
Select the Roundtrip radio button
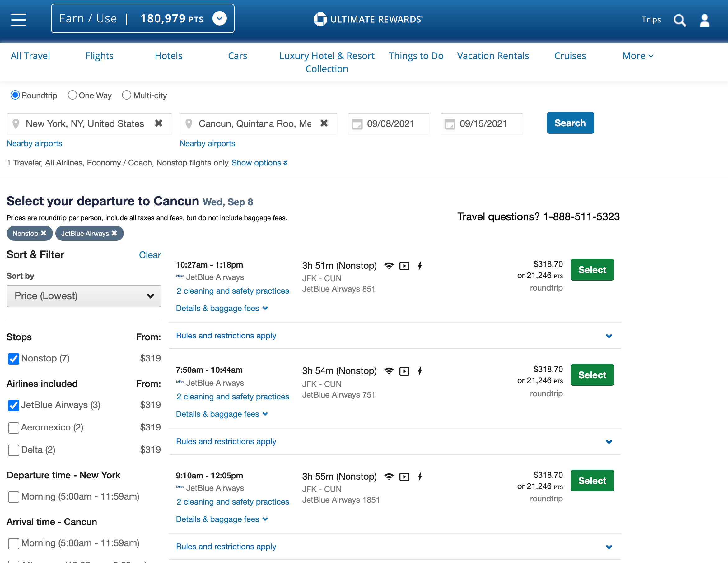point(15,95)
